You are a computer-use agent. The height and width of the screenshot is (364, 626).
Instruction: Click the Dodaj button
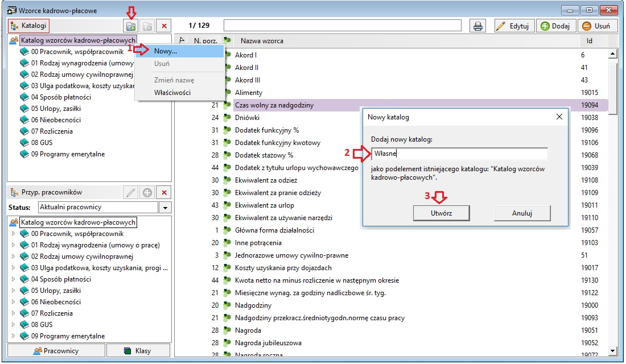click(556, 26)
